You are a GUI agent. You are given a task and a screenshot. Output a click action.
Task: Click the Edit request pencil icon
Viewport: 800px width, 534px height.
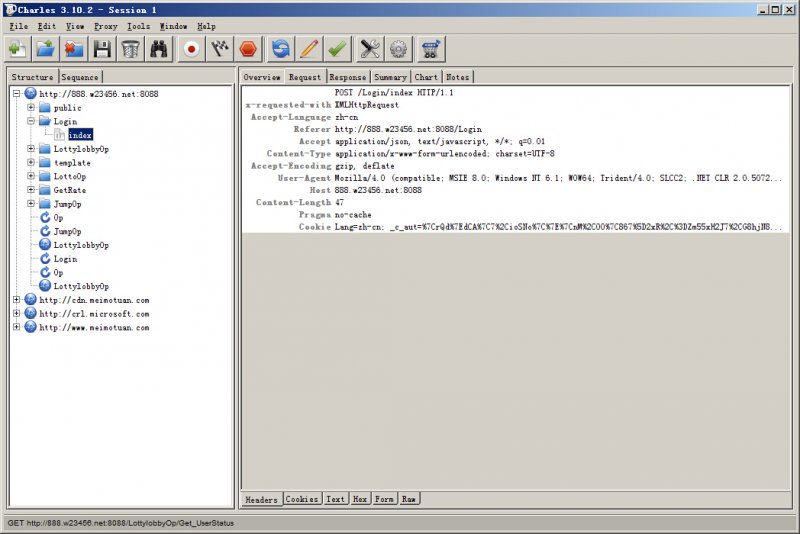coord(309,49)
